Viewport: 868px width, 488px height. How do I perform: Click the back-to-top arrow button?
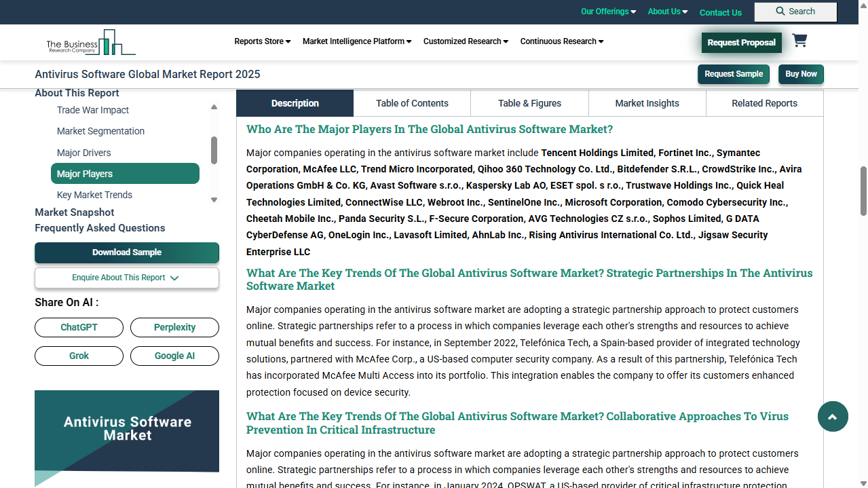(x=833, y=417)
